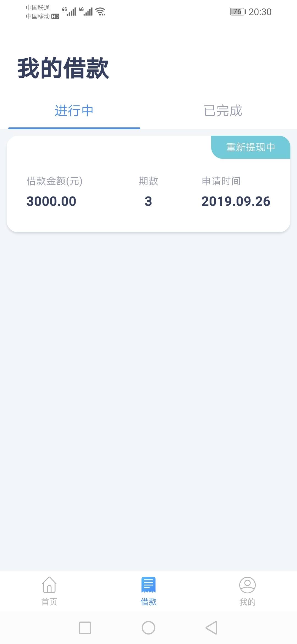The image size is (297, 644).
Task: Tap the application date 2019.09.26
Action: tap(236, 201)
